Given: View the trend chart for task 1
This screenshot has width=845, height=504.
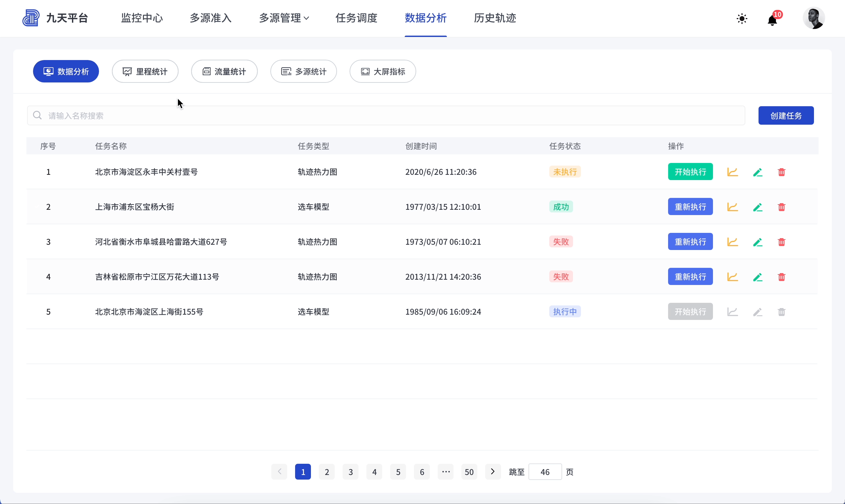Looking at the screenshot, I should [x=732, y=172].
